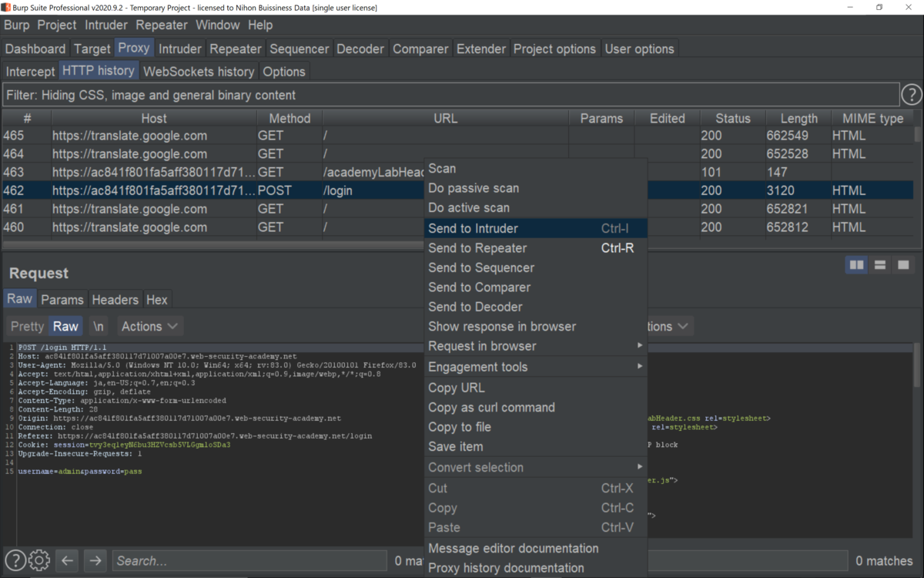Switch to the Dashboard tab

[35, 49]
